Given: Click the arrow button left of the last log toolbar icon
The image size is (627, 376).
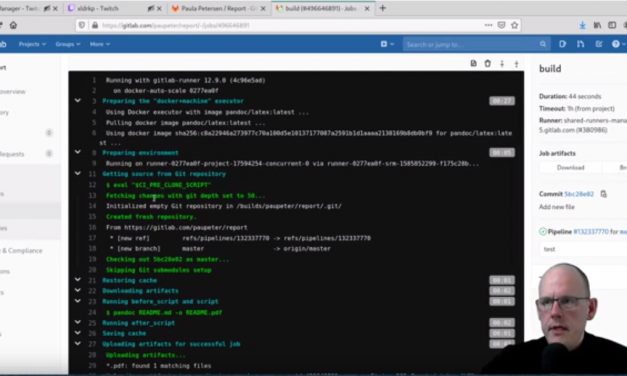Looking at the screenshot, I should tap(502, 64).
